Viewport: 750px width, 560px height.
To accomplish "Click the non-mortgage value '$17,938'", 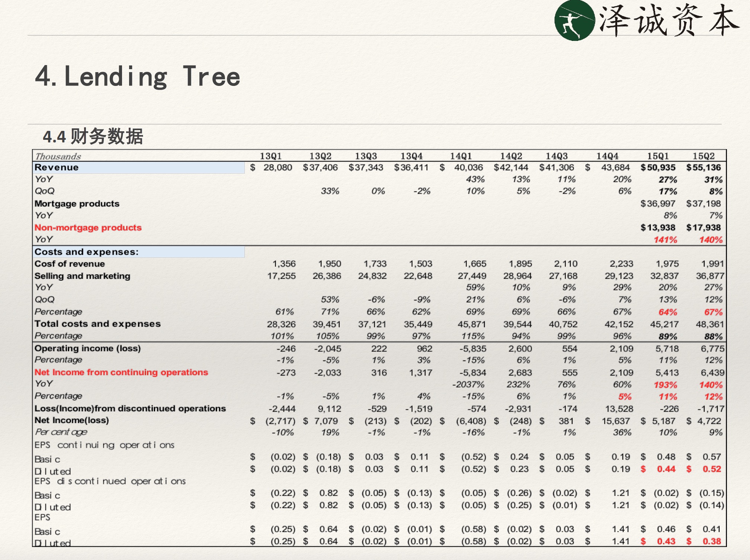I will (703, 228).
